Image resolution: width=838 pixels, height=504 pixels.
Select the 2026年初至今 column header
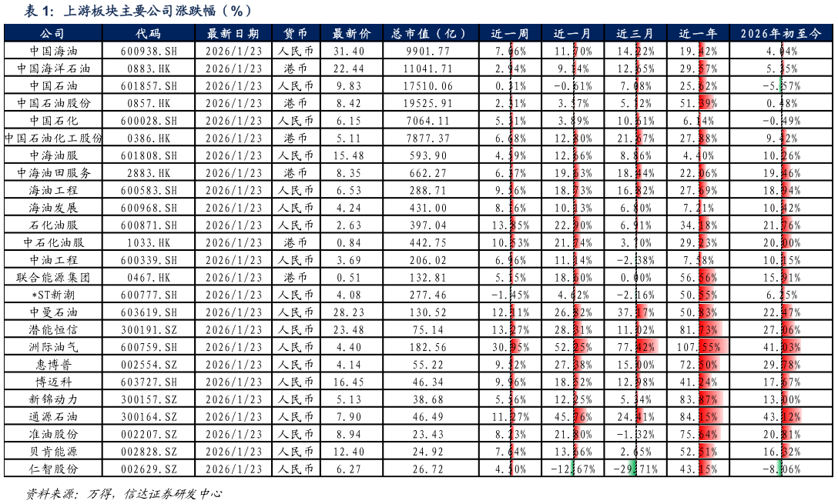(781, 32)
